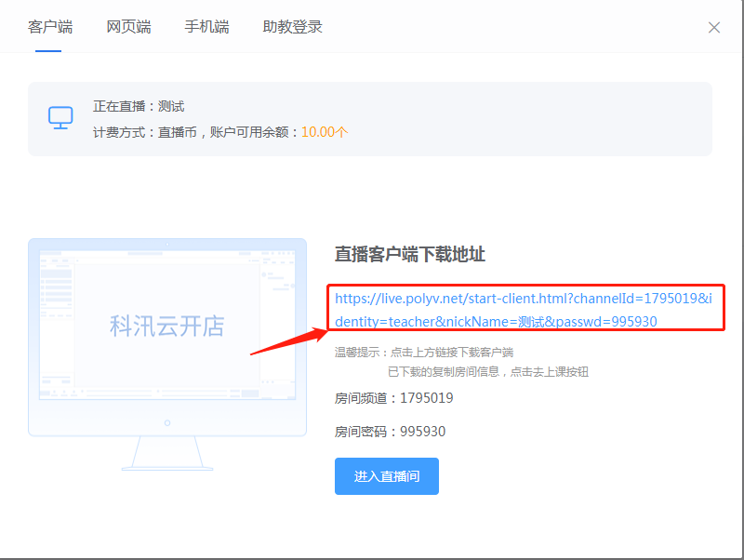This screenshot has height=560, width=744.
Task: Open the 助教登录 tab
Action: click(x=293, y=27)
